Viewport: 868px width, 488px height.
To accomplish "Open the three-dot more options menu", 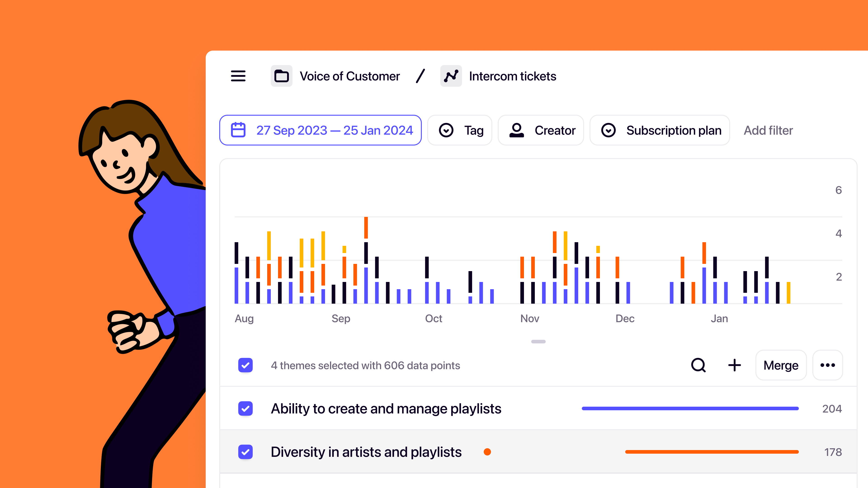I will click(x=828, y=365).
